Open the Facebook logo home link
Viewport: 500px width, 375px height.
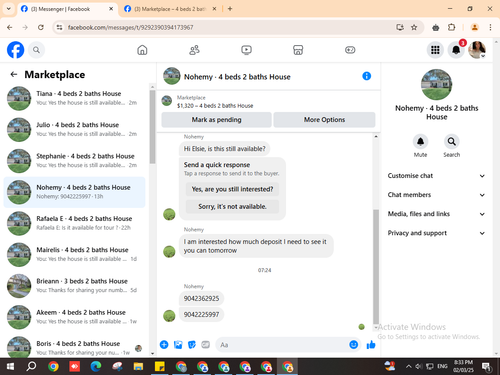[x=15, y=50]
